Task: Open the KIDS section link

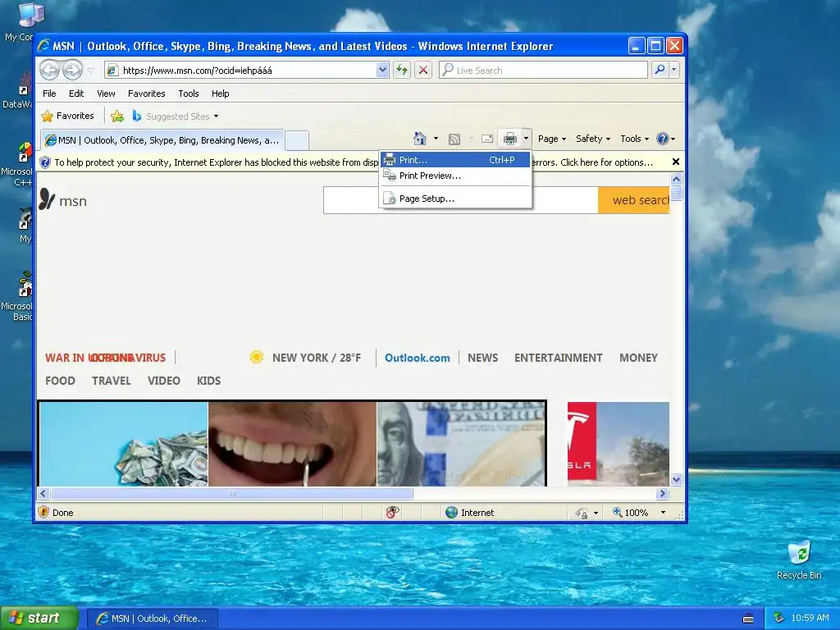Action: tap(208, 381)
